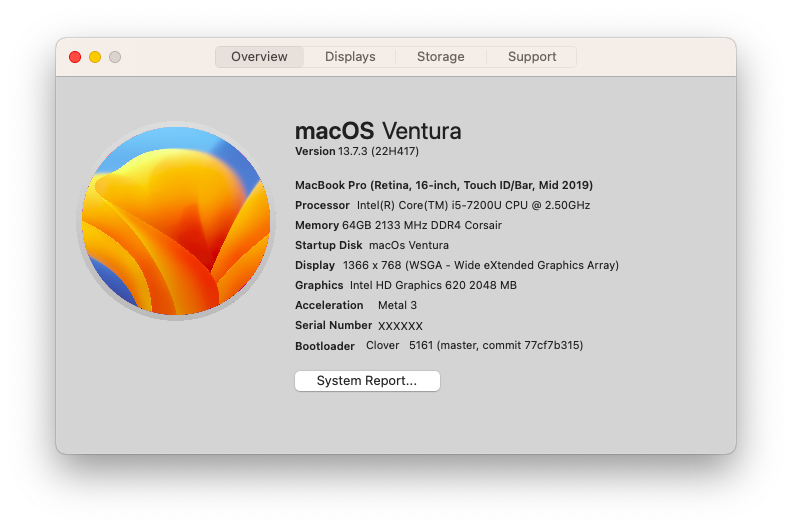Click the Startup Disk label

328,245
